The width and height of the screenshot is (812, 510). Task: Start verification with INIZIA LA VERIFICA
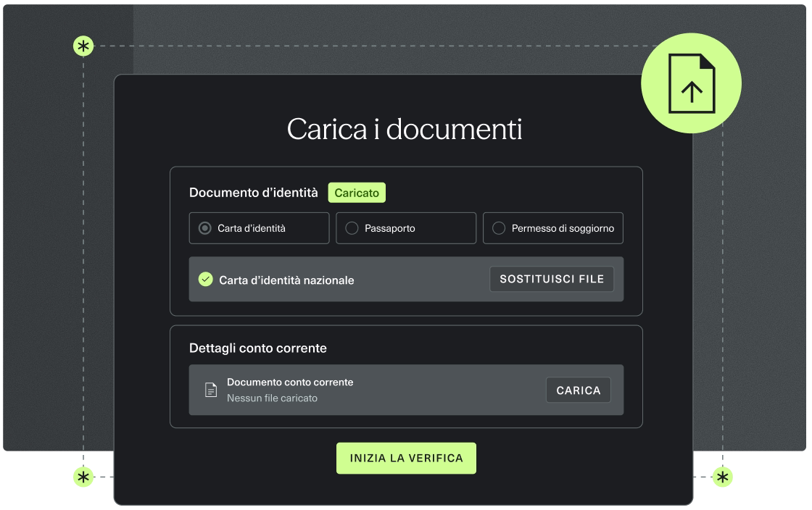tap(406, 459)
